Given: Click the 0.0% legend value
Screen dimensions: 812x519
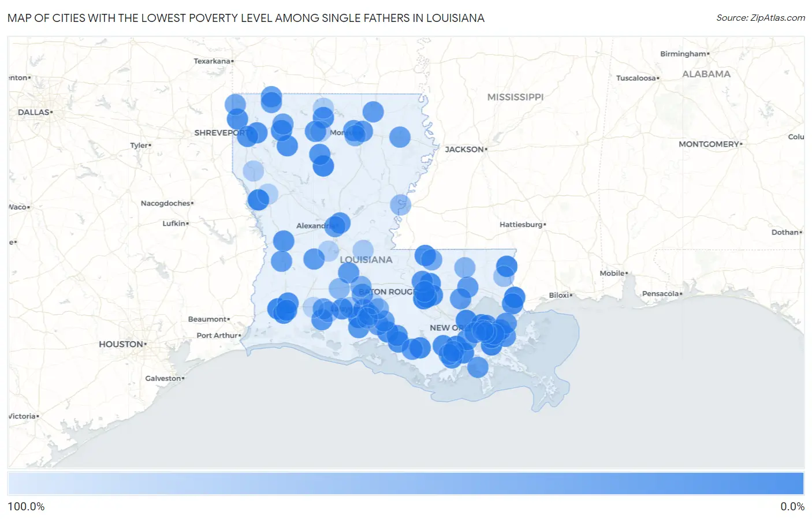Looking at the screenshot, I should [792, 507].
